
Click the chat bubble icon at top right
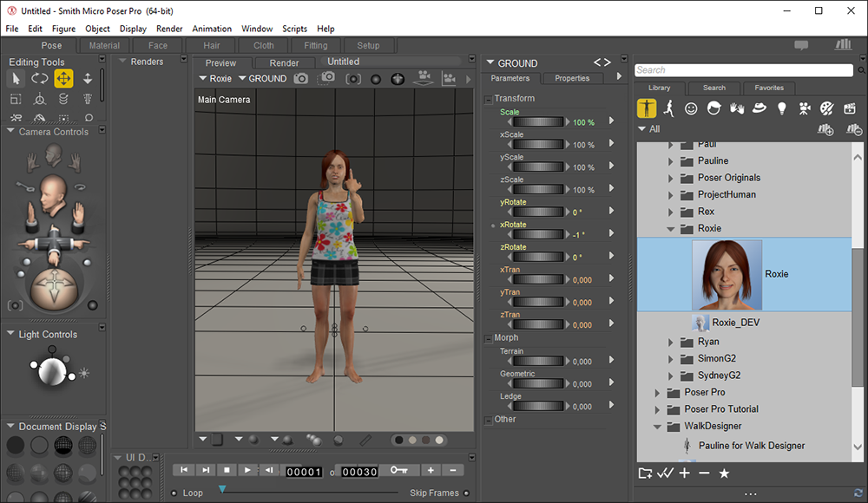801,45
